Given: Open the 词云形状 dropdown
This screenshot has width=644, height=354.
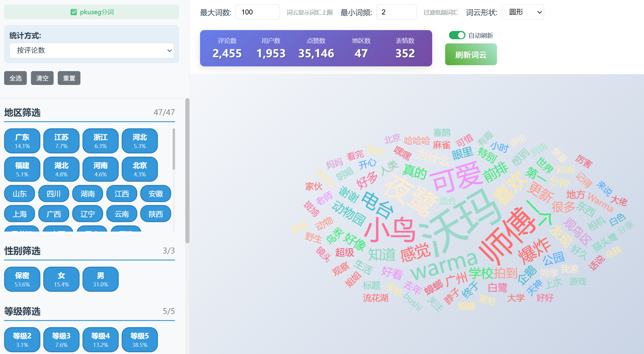Looking at the screenshot, I should [522, 12].
